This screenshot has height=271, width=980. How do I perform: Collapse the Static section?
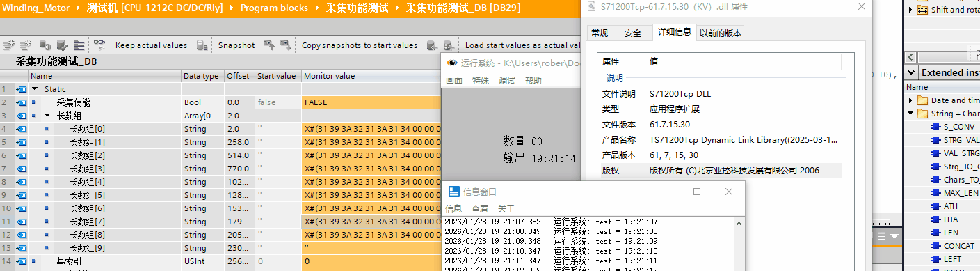click(x=35, y=89)
